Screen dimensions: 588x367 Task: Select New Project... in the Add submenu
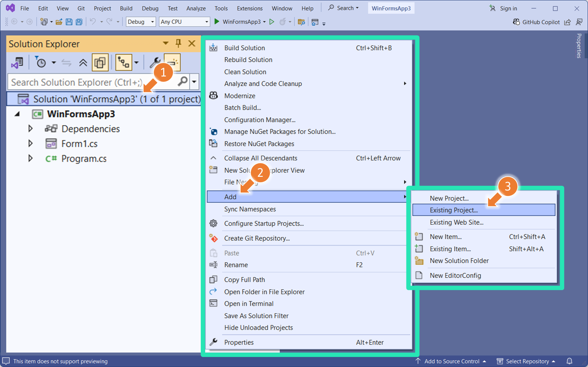tap(484, 198)
